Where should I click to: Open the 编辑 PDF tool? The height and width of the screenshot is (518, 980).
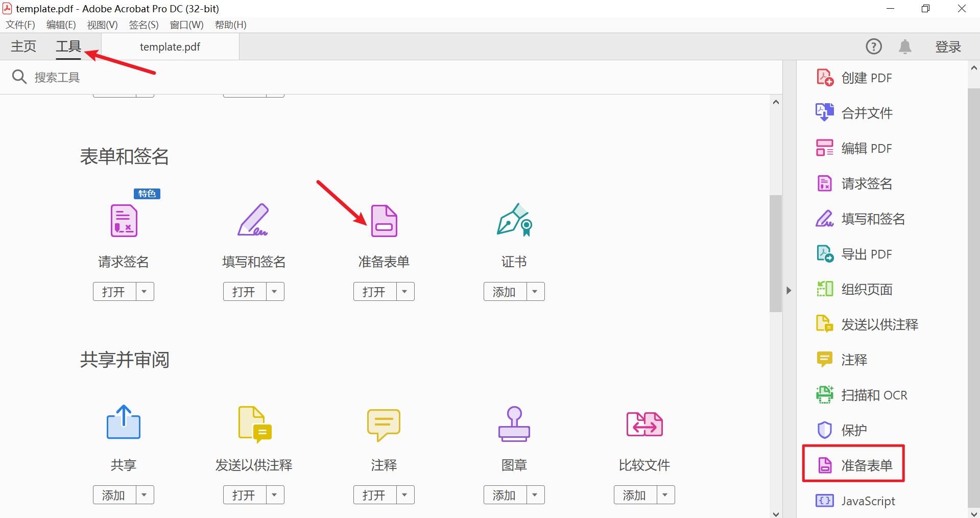(867, 148)
